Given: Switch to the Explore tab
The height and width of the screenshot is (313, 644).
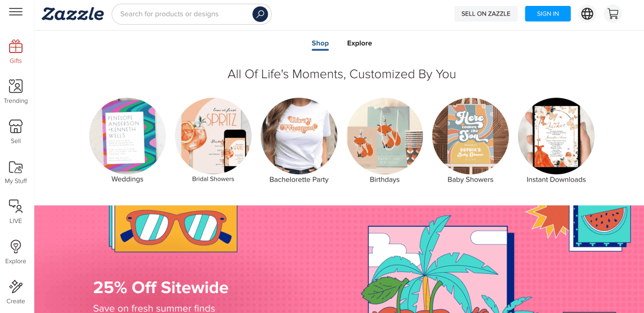Looking at the screenshot, I should [x=360, y=43].
